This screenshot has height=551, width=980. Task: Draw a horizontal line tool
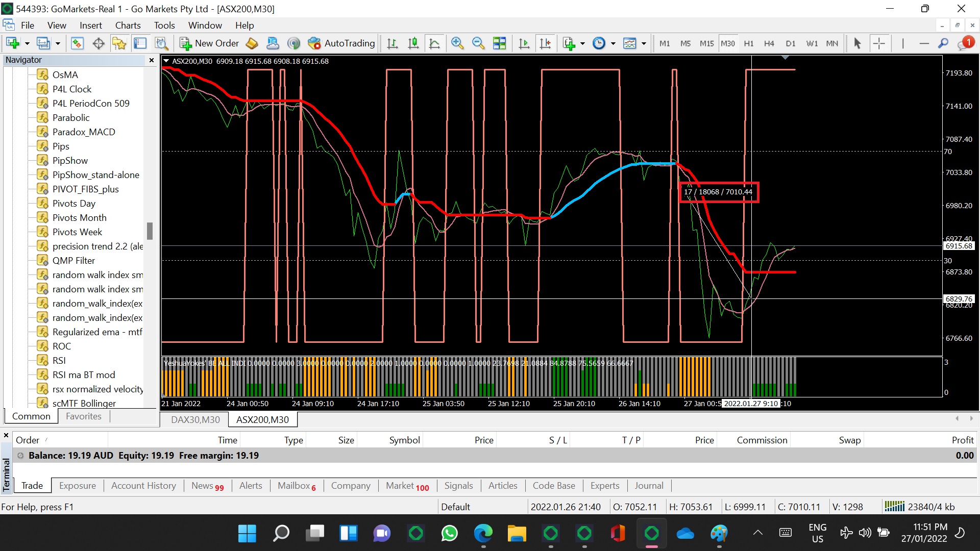pyautogui.click(x=924, y=43)
